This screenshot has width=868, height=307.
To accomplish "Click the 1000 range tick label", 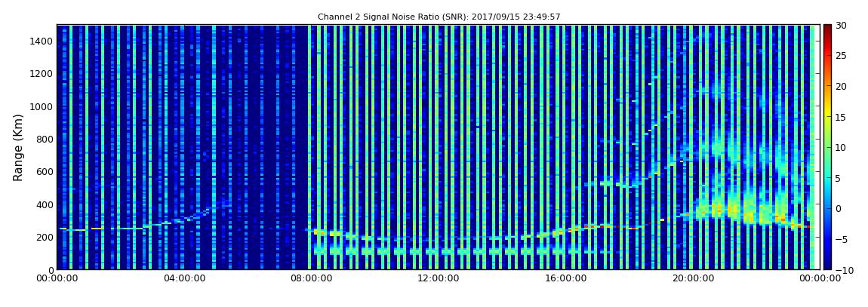I will tap(42, 106).
